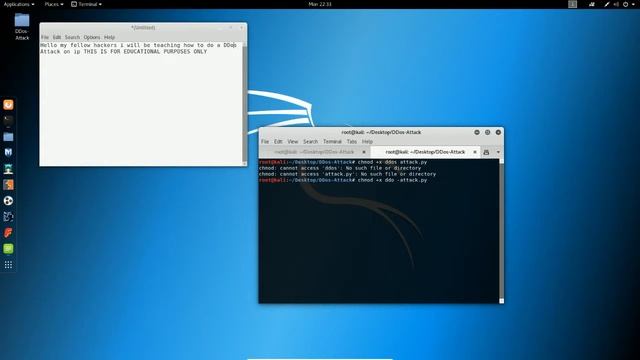Expand the terminal tab list dropdown arrow
Screen dimensions: 640x360
(x=498, y=152)
